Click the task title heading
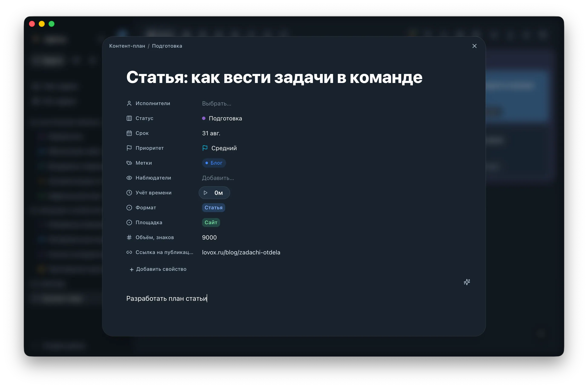 [274, 77]
